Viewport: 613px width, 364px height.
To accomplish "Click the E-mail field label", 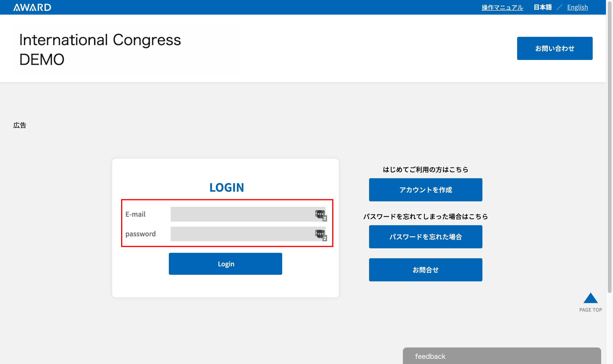I will coord(135,214).
